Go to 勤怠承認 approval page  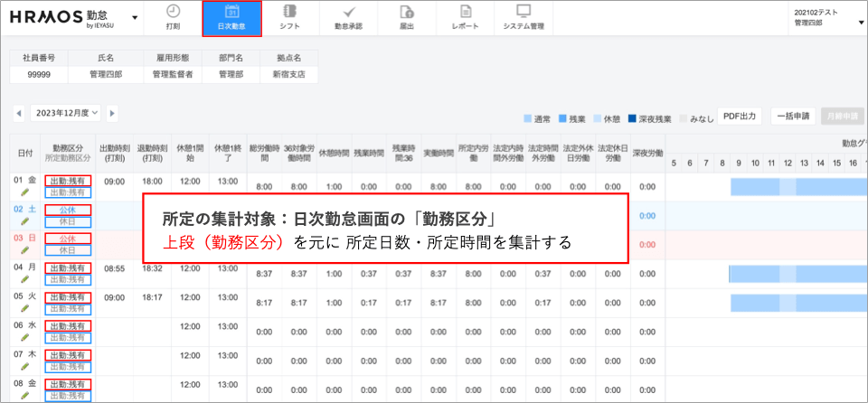(348, 17)
